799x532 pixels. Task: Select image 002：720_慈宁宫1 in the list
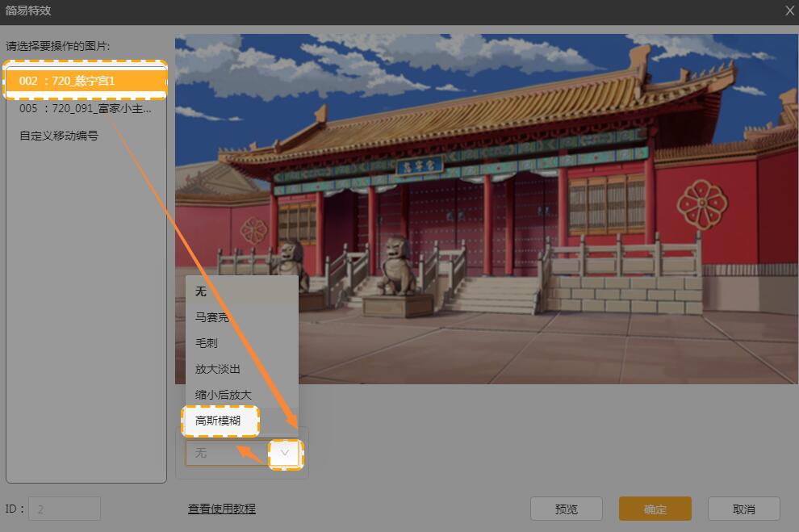pos(86,82)
